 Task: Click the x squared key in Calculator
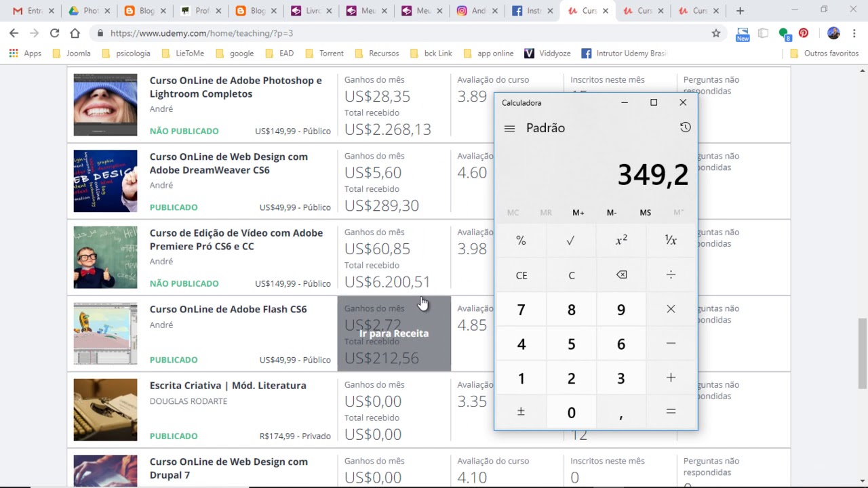[621, 240]
